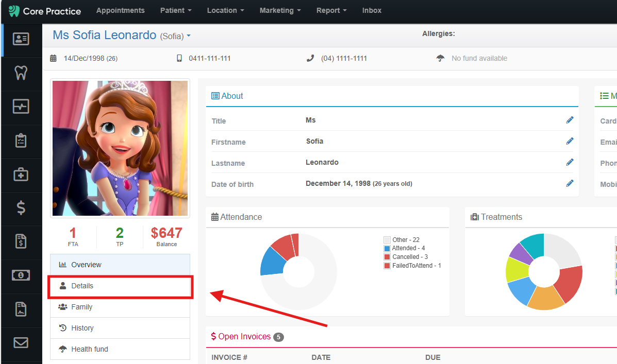Edit the Title field pencil icon
This screenshot has height=364, width=617.
tap(570, 120)
